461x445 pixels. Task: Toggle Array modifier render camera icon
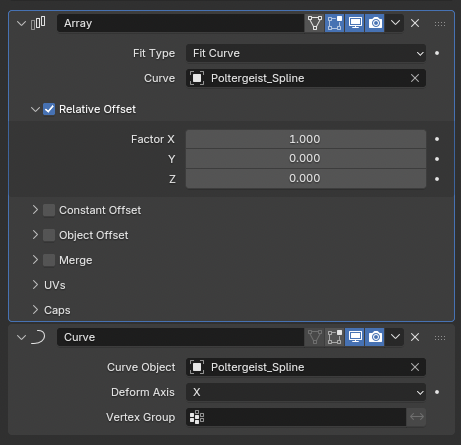point(375,23)
